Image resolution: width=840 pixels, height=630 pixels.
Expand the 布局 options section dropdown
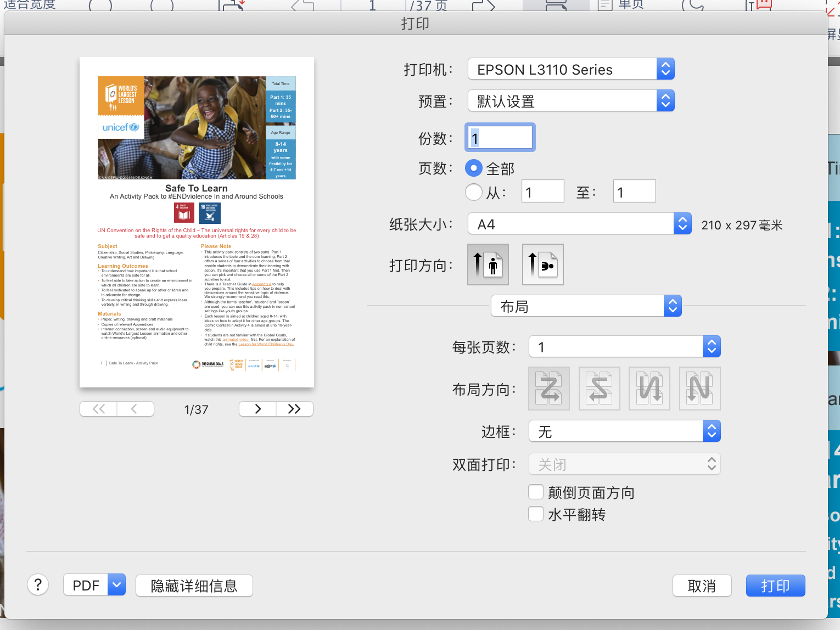point(586,306)
